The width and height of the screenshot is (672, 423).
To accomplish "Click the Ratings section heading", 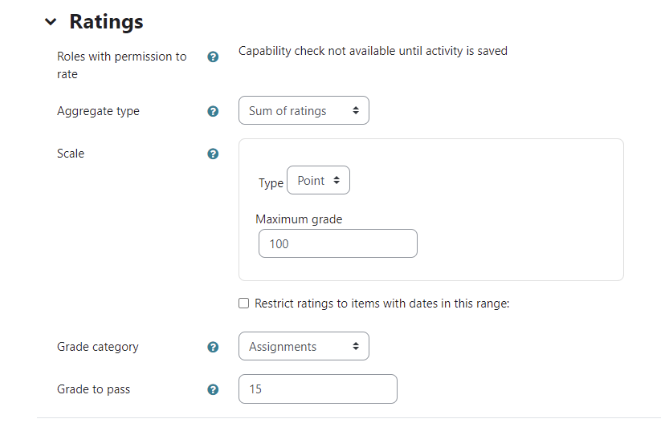I will coord(106,22).
